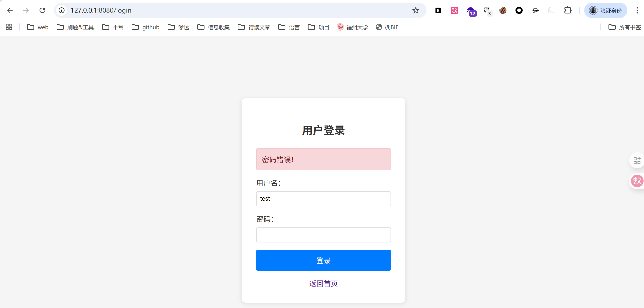Bookmark this page with star icon
The width and height of the screenshot is (644, 308).
(x=415, y=10)
